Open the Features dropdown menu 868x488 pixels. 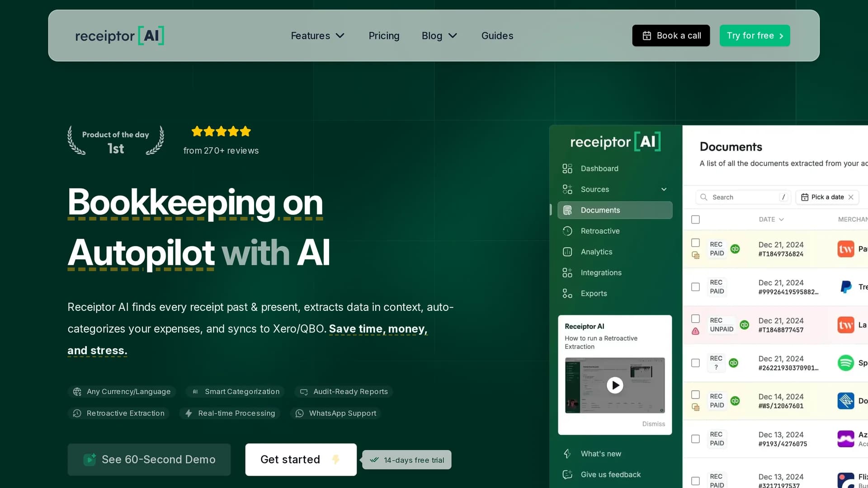318,36
